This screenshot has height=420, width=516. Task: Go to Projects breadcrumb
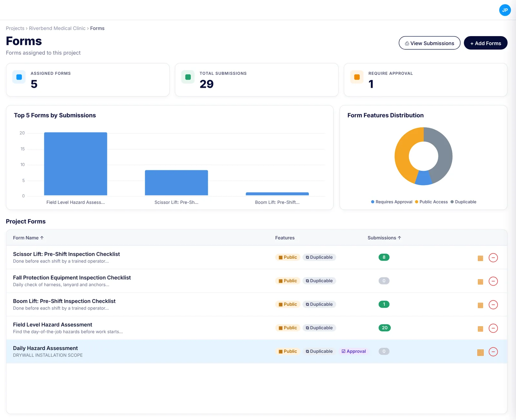coord(15,28)
